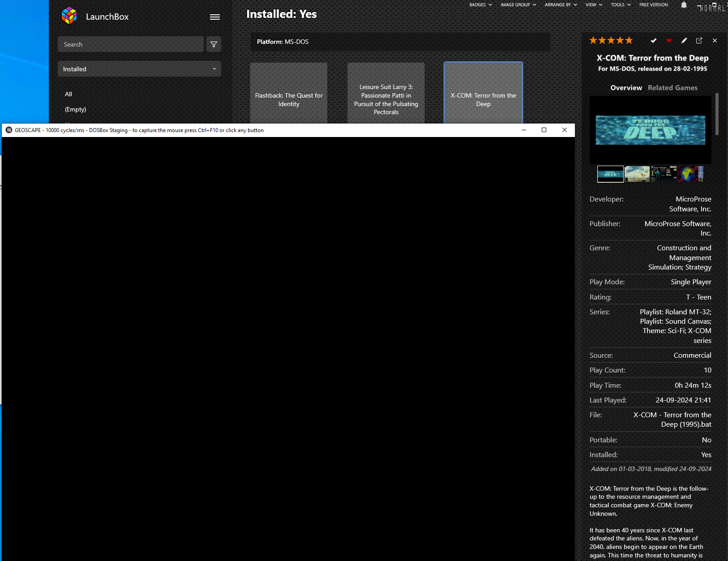Set rating to five stars
This screenshot has width=728, height=561.
629,41
